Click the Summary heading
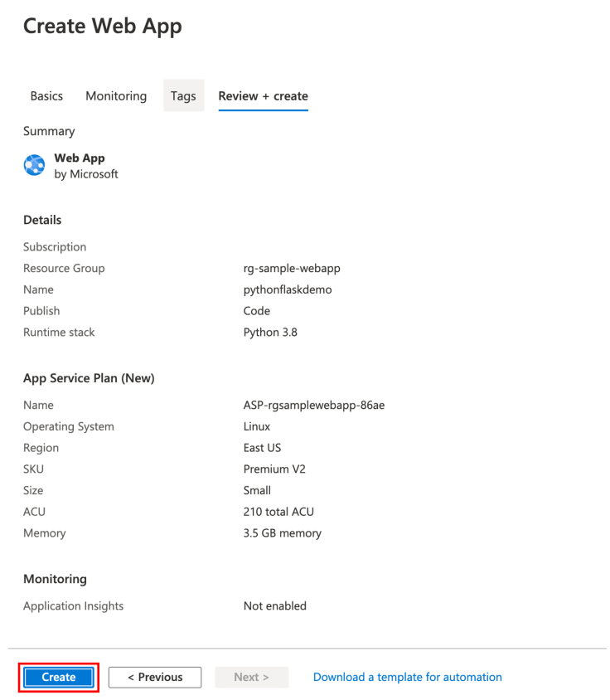The image size is (610, 700). (x=49, y=131)
